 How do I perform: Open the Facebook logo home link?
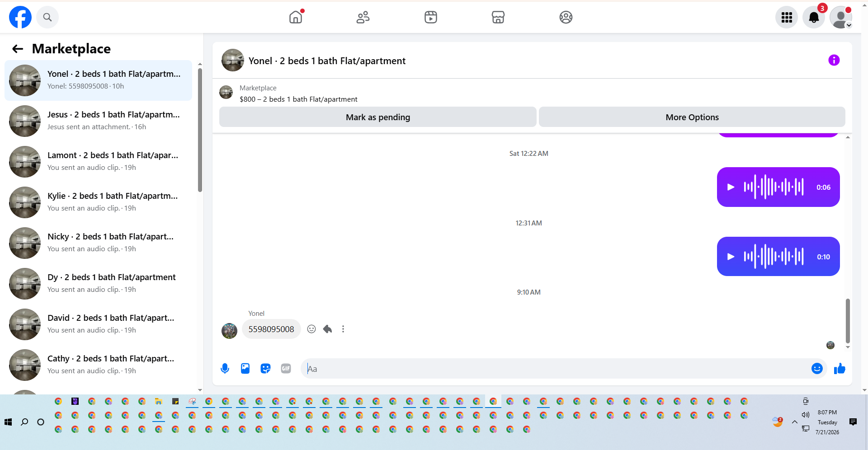(20, 17)
